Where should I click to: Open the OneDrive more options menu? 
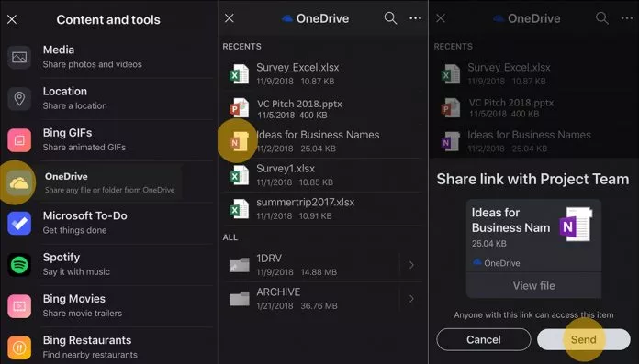[x=415, y=18]
